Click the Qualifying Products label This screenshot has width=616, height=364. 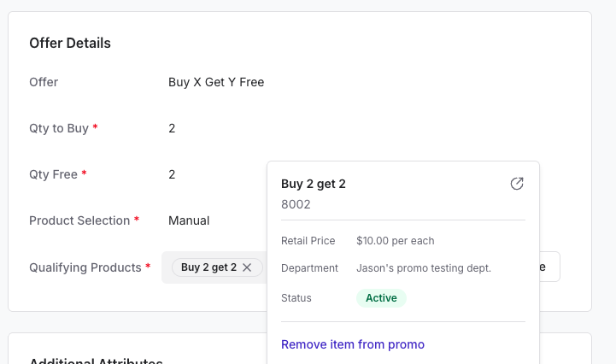click(x=85, y=267)
